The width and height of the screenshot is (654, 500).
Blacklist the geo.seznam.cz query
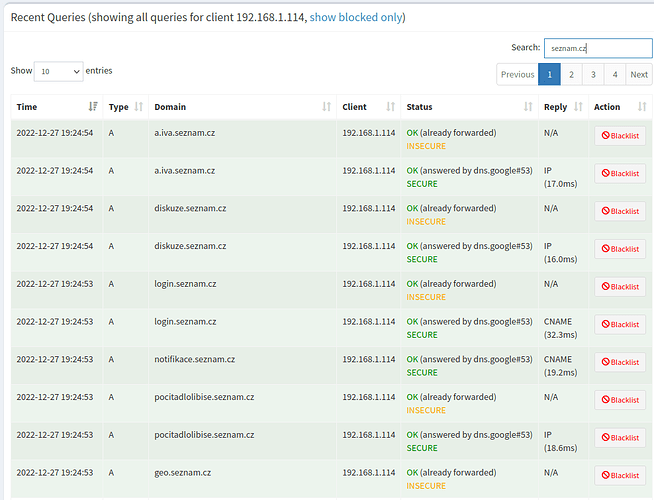point(620,475)
